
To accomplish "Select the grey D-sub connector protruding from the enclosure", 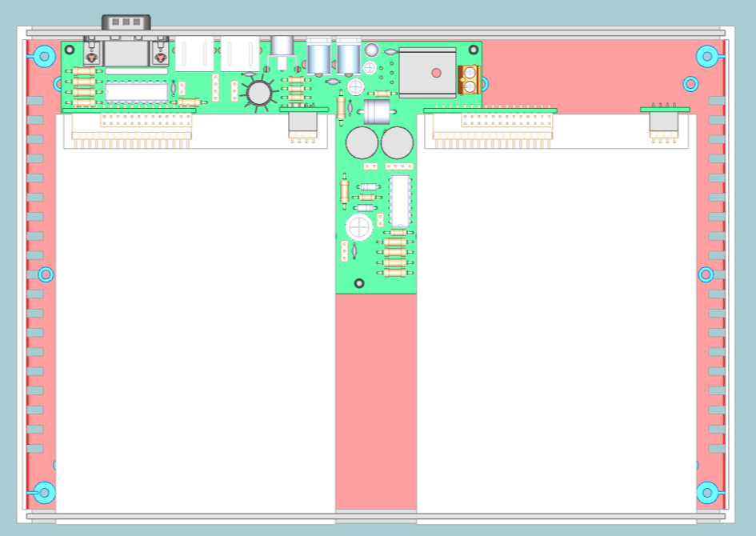I will pos(126,41).
